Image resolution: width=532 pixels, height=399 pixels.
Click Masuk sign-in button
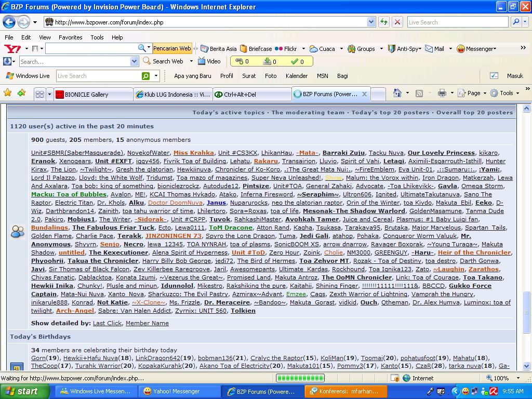coord(515,76)
